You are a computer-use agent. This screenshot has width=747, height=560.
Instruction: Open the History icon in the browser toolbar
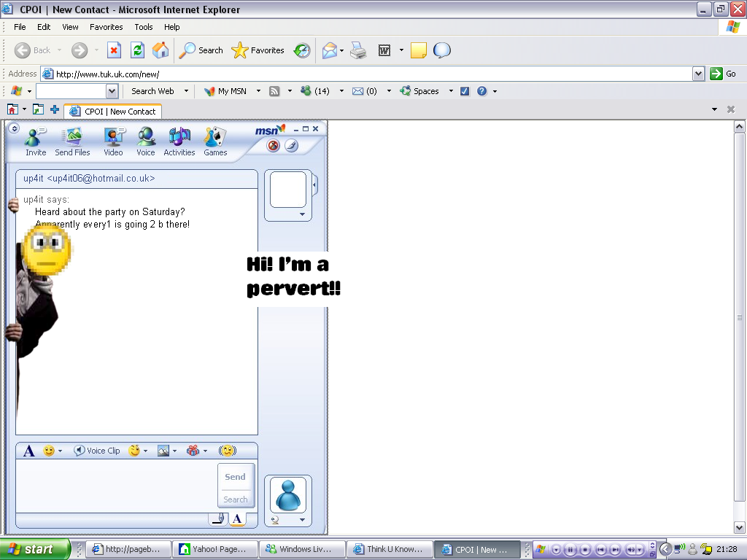[x=302, y=50]
